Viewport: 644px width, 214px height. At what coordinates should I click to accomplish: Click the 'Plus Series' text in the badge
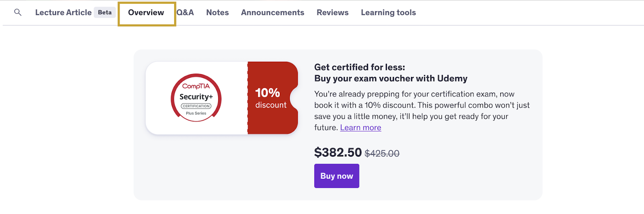coord(196,113)
